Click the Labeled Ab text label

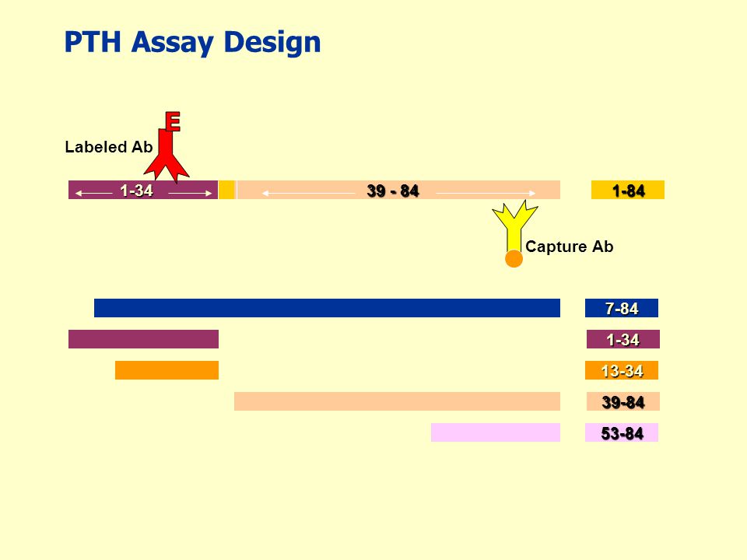pos(109,147)
